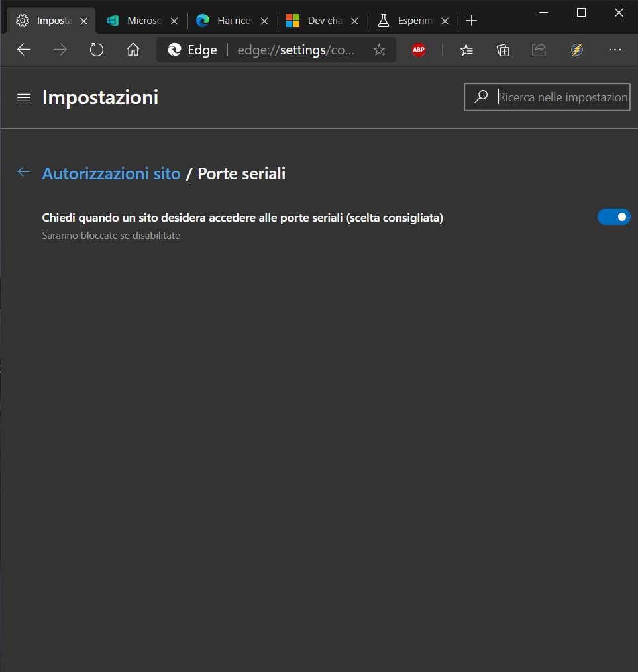Minimize the Edge window
638x672 pixels.
543,13
